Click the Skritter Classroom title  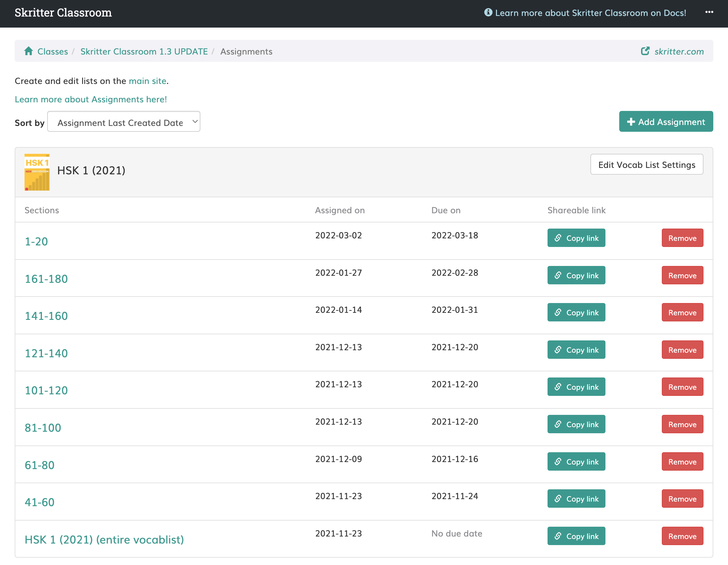point(63,13)
